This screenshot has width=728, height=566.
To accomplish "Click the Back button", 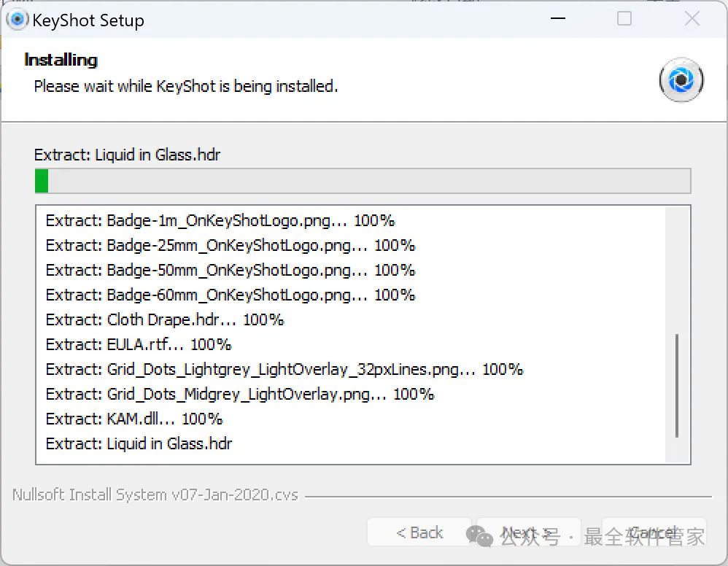I will point(419,533).
